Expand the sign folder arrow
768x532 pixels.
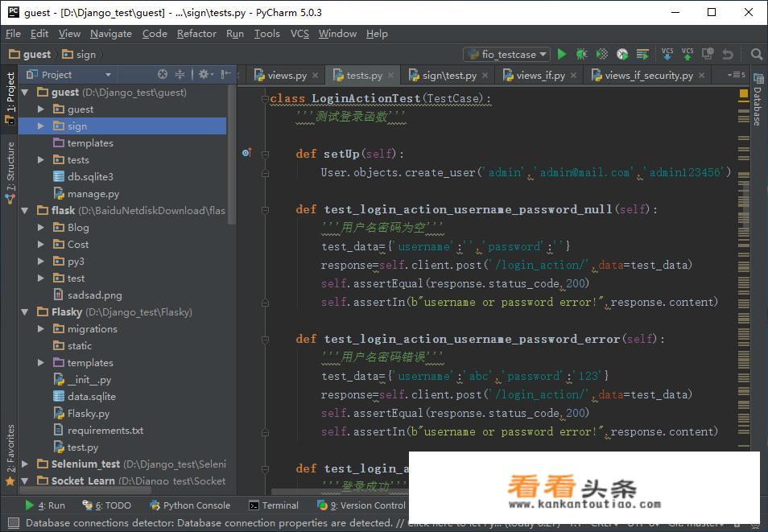click(x=41, y=126)
